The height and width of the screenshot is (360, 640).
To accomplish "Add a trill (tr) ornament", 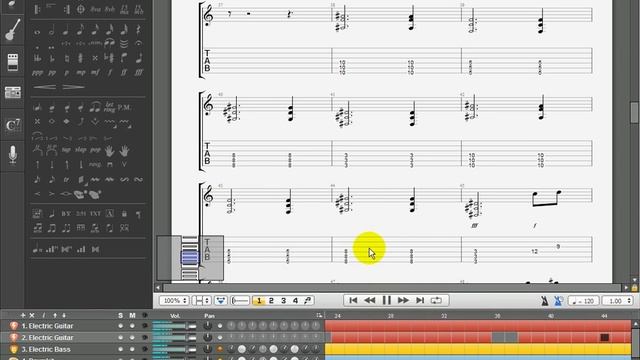I will pos(66,180).
